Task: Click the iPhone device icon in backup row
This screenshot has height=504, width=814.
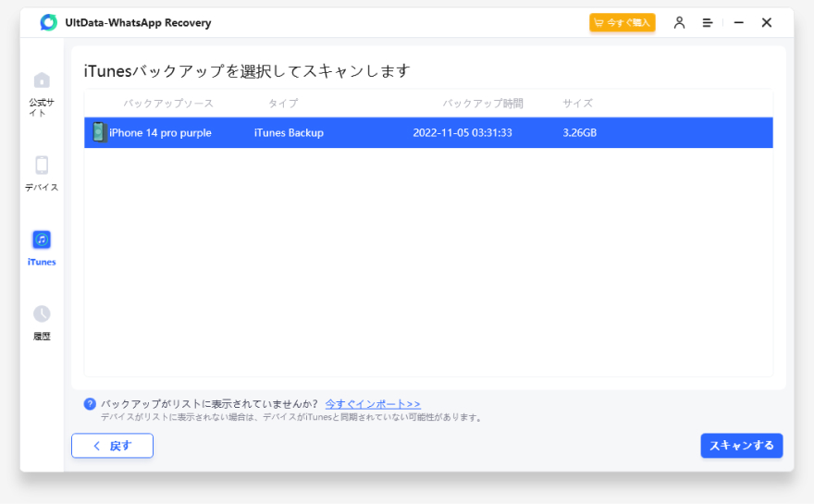Action: click(x=99, y=132)
